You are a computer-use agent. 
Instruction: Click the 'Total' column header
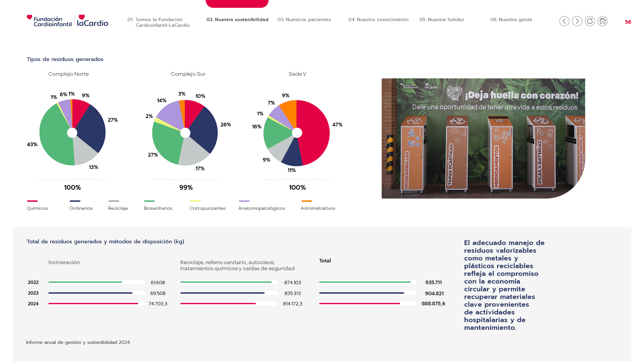[x=325, y=261]
